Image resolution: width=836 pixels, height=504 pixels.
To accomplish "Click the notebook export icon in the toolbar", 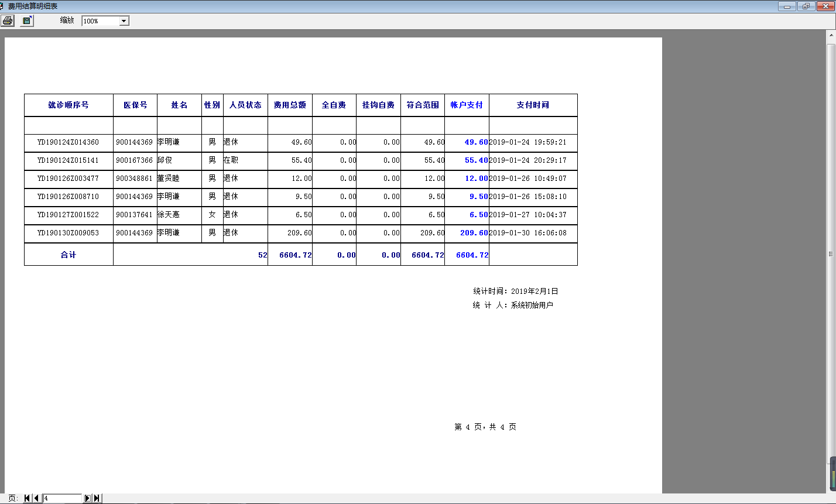I will [26, 20].
